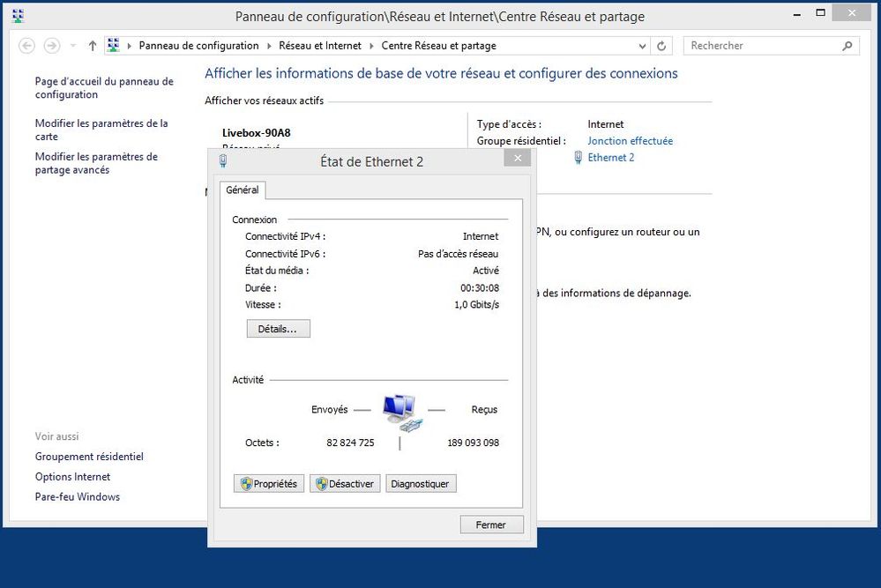The image size is (881, 588).
Task: Expand the address bar history dropdown
Action: coord(641,46)
